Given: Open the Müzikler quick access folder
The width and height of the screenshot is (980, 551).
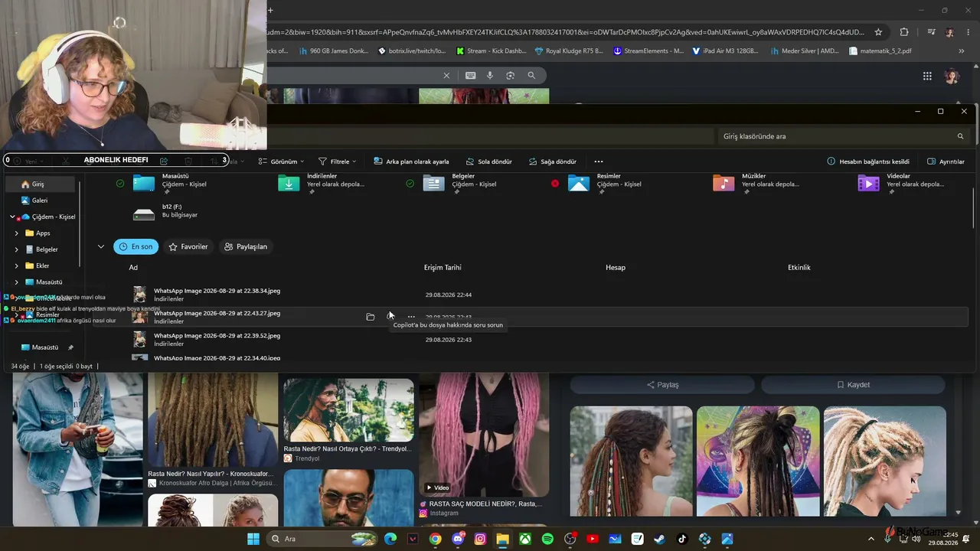Looking at the screenshot, I should point(757,184).
